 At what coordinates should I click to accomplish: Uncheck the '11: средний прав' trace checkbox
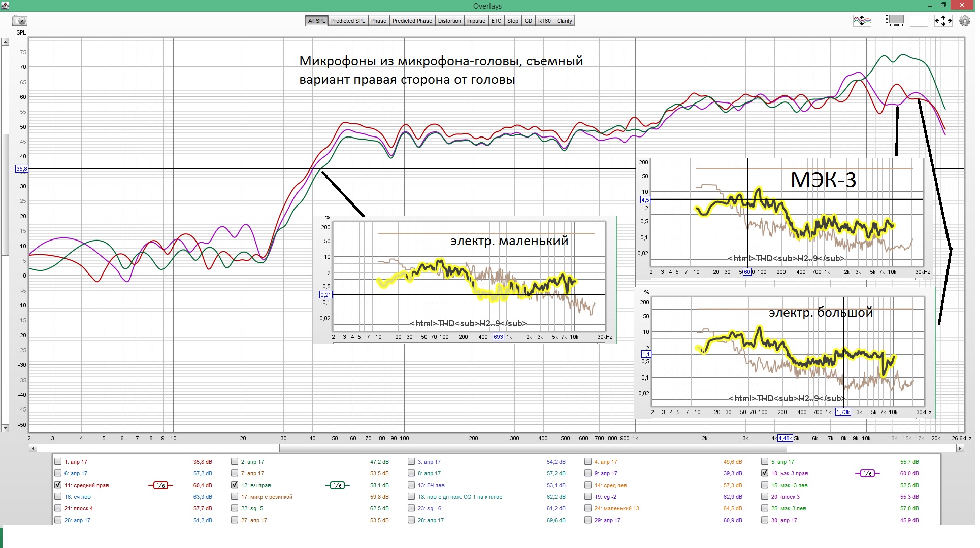click(58, 485)
